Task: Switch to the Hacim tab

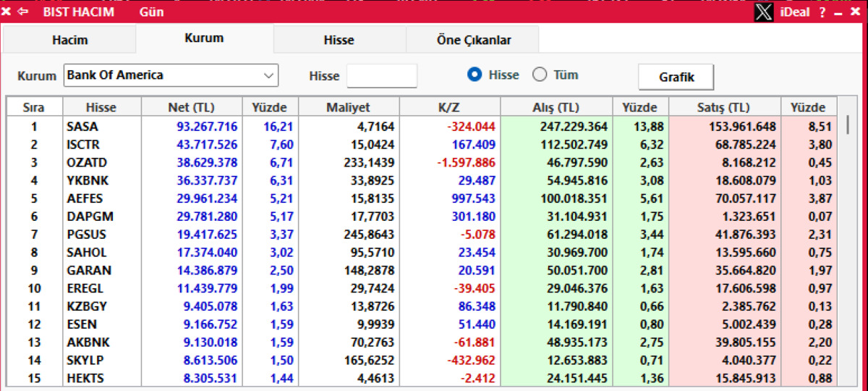Action: pyautogui.click(x=70, y=41)
